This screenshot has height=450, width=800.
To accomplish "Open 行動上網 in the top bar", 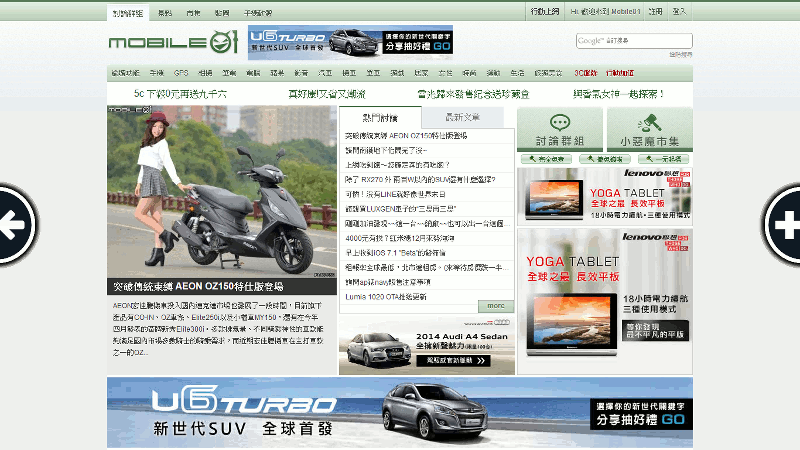I will pyautogui.click(x=545, y=11).
